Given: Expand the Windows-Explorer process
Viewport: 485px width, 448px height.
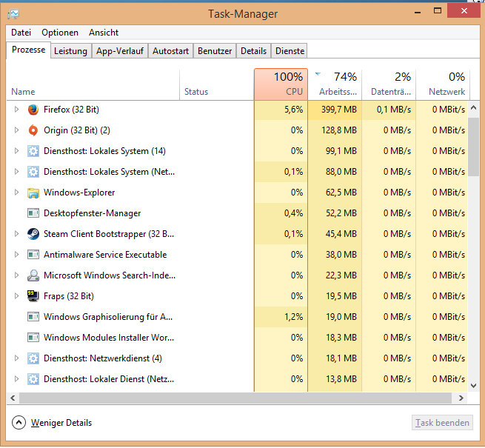Looking at the screenshot, I should tap(17, 192).
